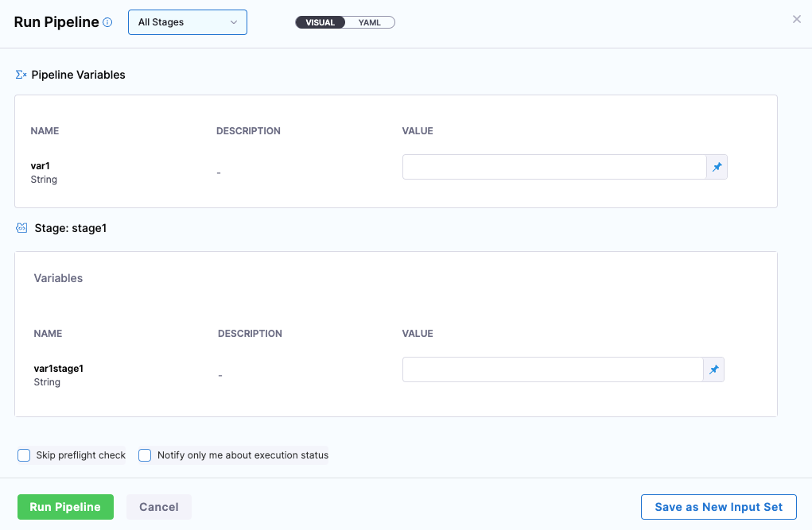Click the sigma icon beside Pipeline Variables

(21, 75)
